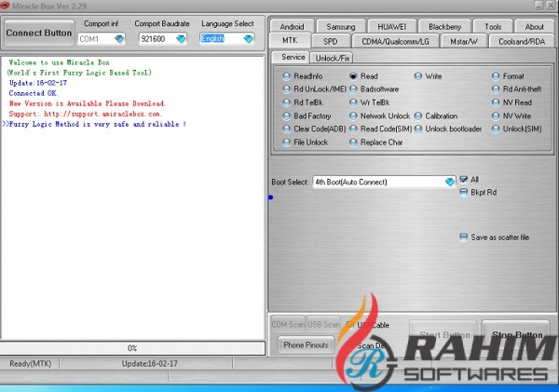Click the 0% progress bar
The height and width of the screenshot is (392, 559).
[132, 348]
